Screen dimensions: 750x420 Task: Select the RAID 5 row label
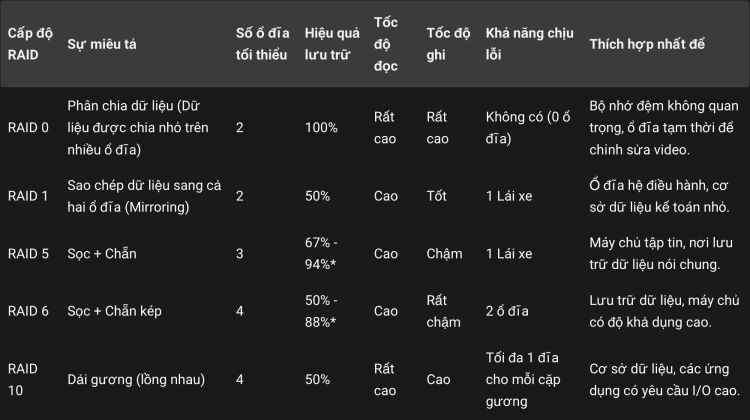click(x=28, y=254)
